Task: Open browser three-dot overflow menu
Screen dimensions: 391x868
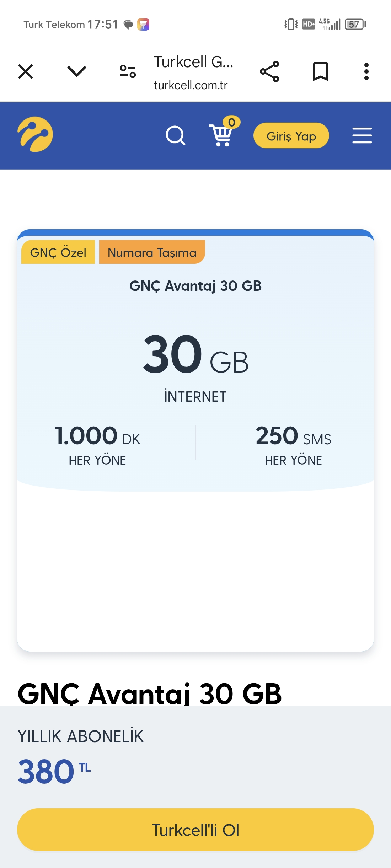Action: pyautogui.click(x=366, y=71)
